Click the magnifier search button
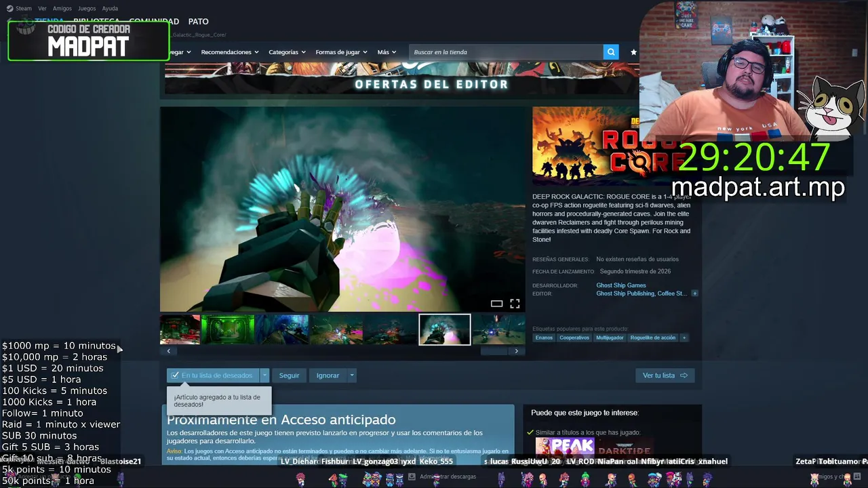This screenshot has width=868, height=488. [612, 52]
